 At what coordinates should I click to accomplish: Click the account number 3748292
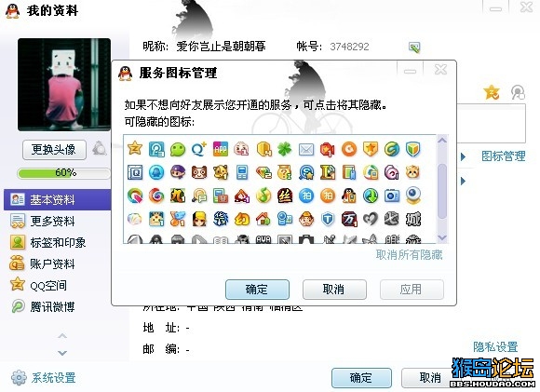tap(349, 47)
